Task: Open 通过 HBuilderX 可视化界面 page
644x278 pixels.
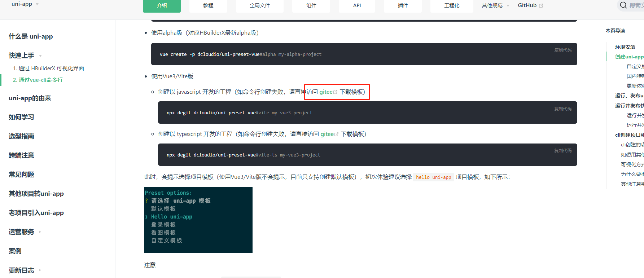Action: click(48, 68)
